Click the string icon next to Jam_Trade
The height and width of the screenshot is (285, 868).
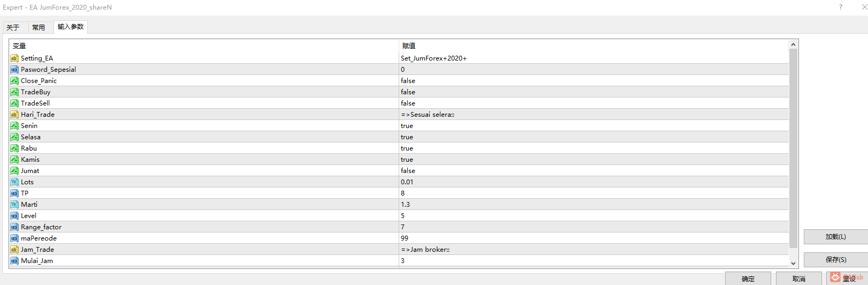(14, 250)
